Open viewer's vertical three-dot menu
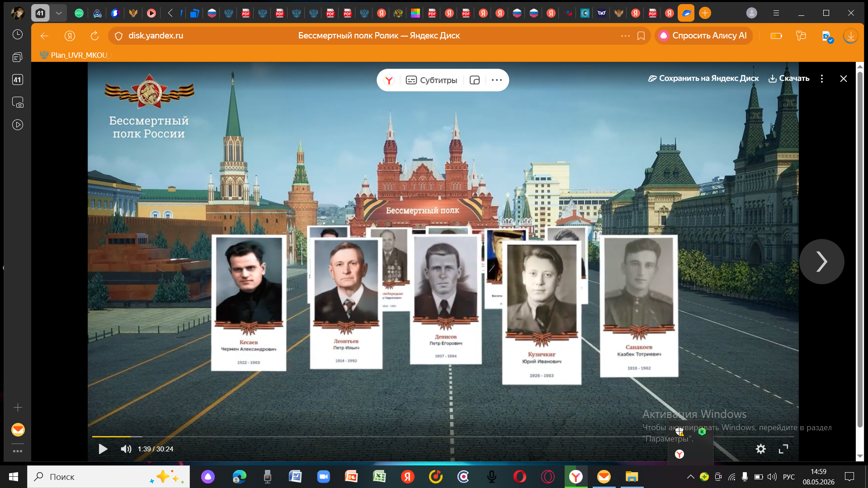 pos(822,79)
